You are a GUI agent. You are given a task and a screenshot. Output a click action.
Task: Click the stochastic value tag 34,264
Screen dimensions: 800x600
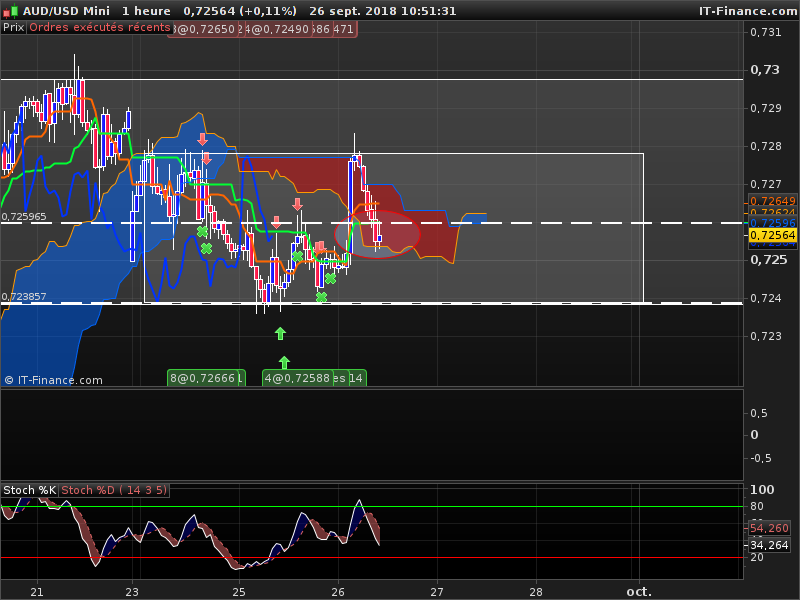[769, 545]
